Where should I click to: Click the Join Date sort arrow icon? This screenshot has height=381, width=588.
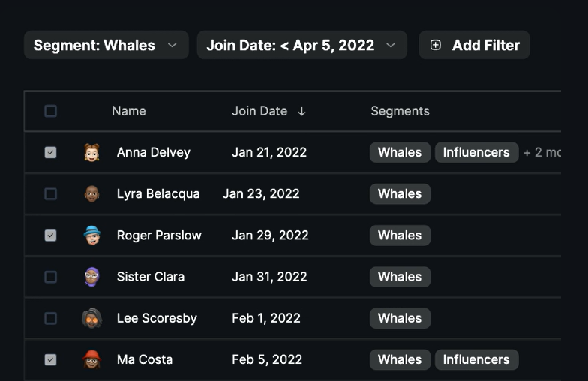(x=301, y=111)
